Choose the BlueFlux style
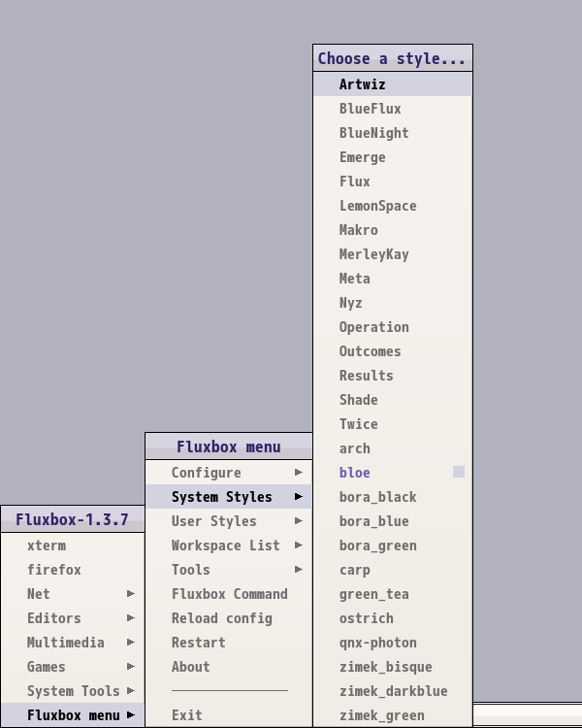582x728 pixels. [x=393, y=109]
